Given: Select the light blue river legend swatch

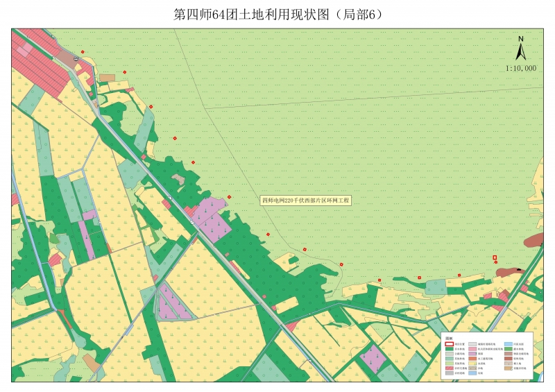Looking at the screenshot, I should [509, 343].
